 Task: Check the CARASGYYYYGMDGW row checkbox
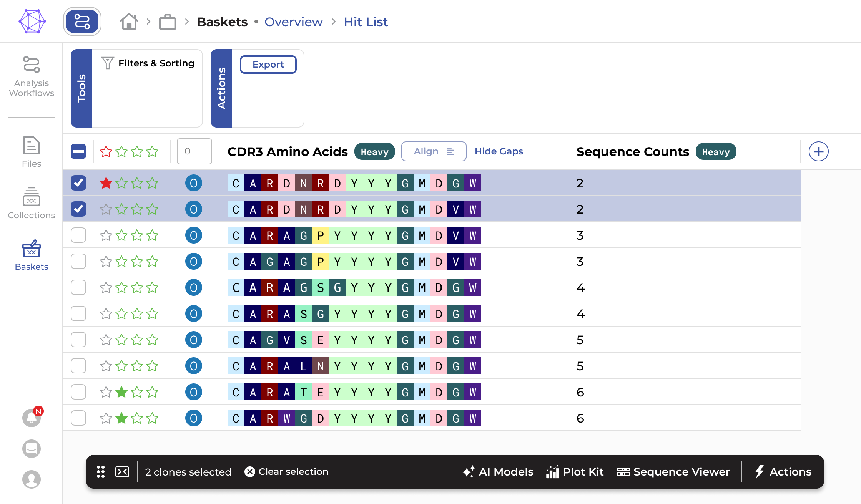click(x=78, y=313)
